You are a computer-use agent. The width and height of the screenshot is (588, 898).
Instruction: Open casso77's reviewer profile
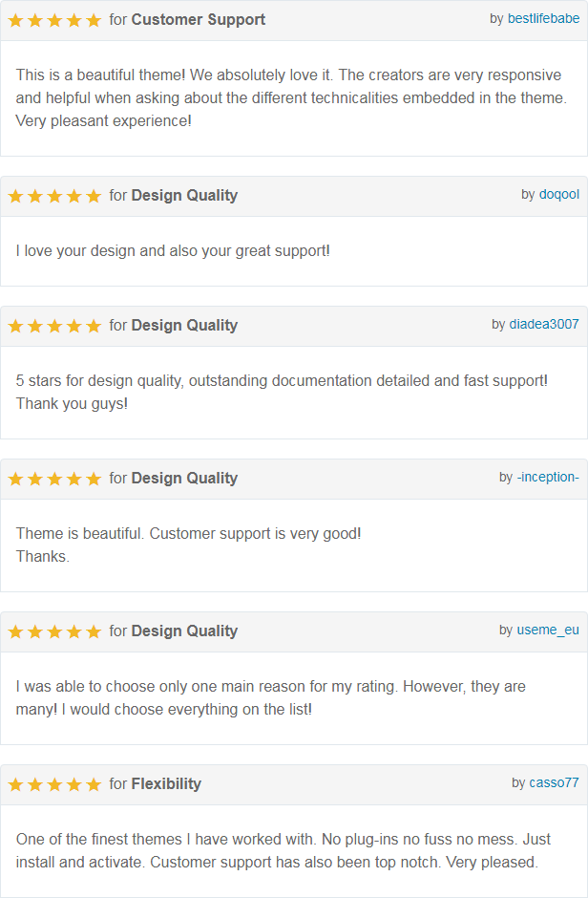pos(555,783)
